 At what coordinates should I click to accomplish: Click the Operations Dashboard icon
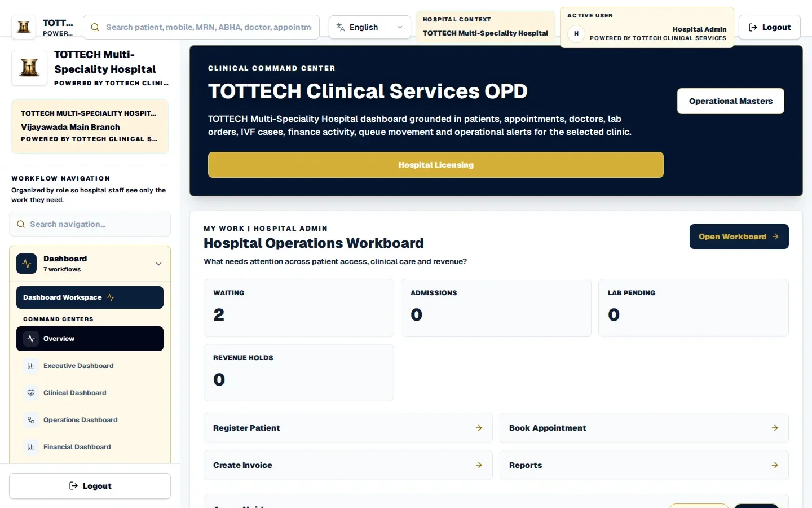click(31, 420)
